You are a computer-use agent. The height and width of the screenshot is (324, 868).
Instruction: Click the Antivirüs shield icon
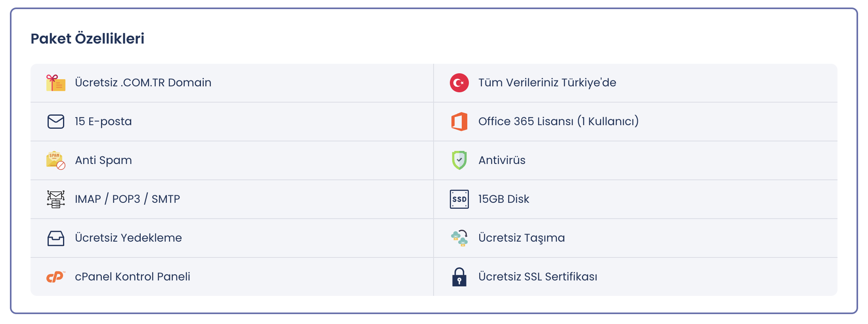459,160
